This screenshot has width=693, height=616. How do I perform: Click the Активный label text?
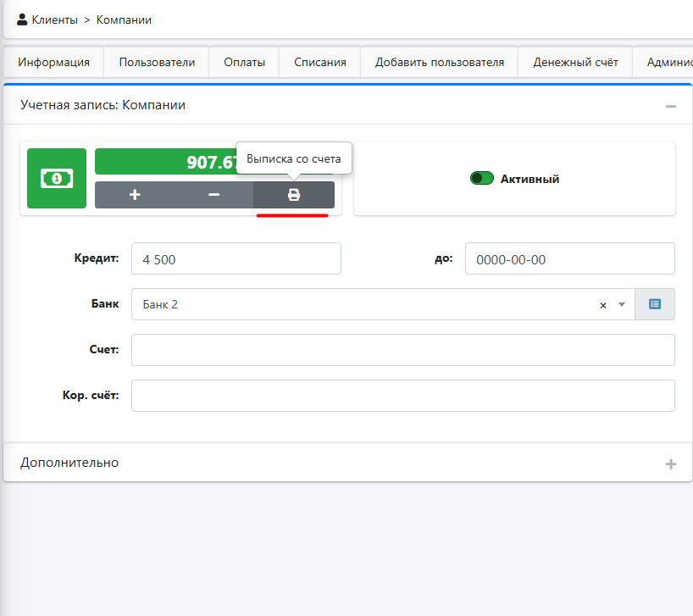pyautogui.click(x=529, y=179)
